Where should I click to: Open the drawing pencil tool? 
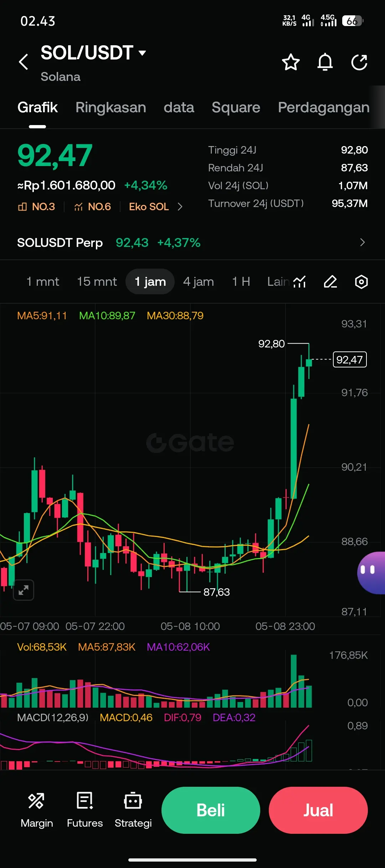pos(330,281)
